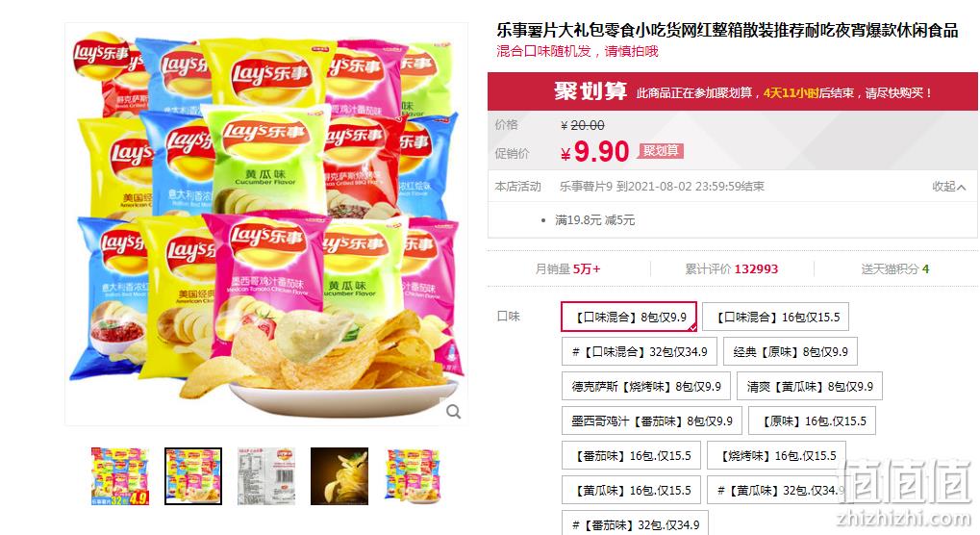Open the last product thumbnail
Viewport: 980px width, 535px height.
[413, 476]
